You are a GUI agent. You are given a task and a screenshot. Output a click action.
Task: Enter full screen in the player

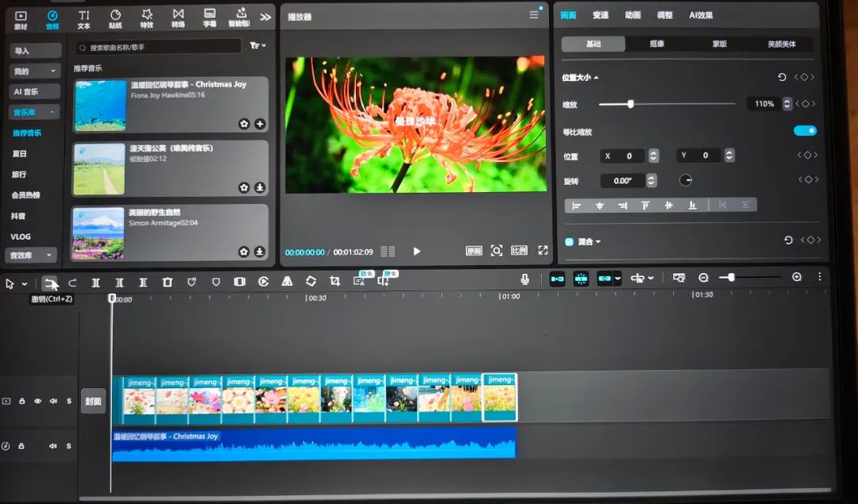[543, 250]
